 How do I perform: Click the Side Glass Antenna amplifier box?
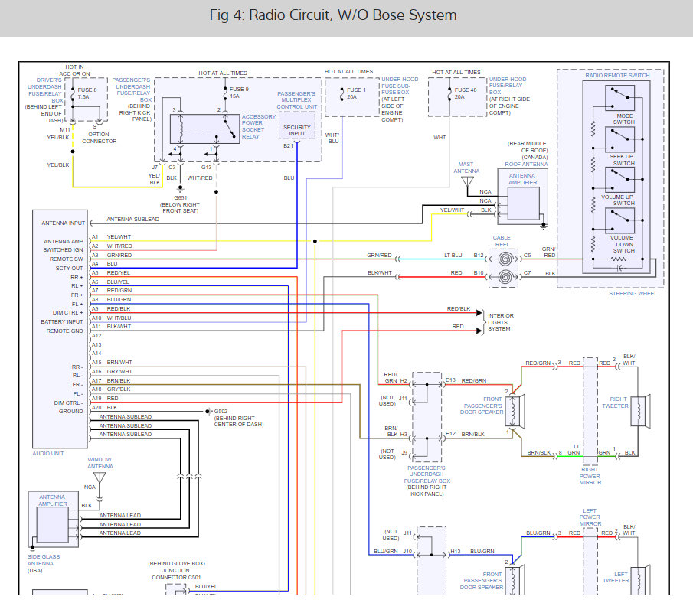click(x=52, y=524)
